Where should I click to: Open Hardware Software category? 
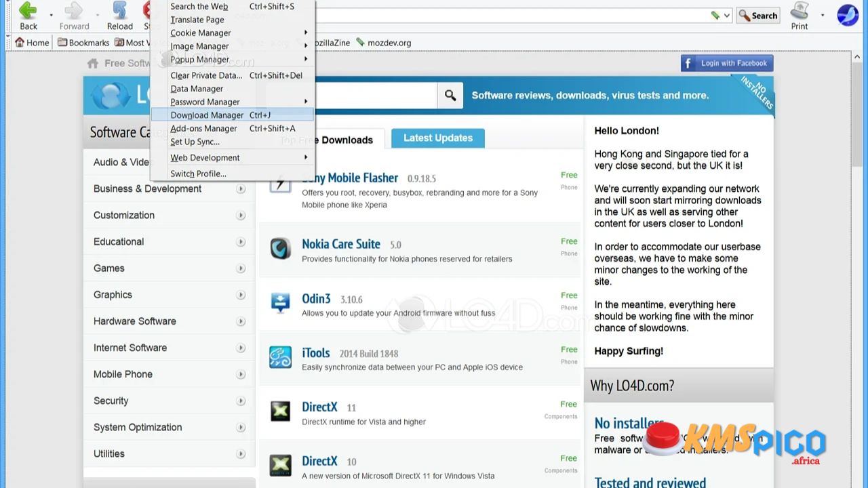[x=135, y=321]
